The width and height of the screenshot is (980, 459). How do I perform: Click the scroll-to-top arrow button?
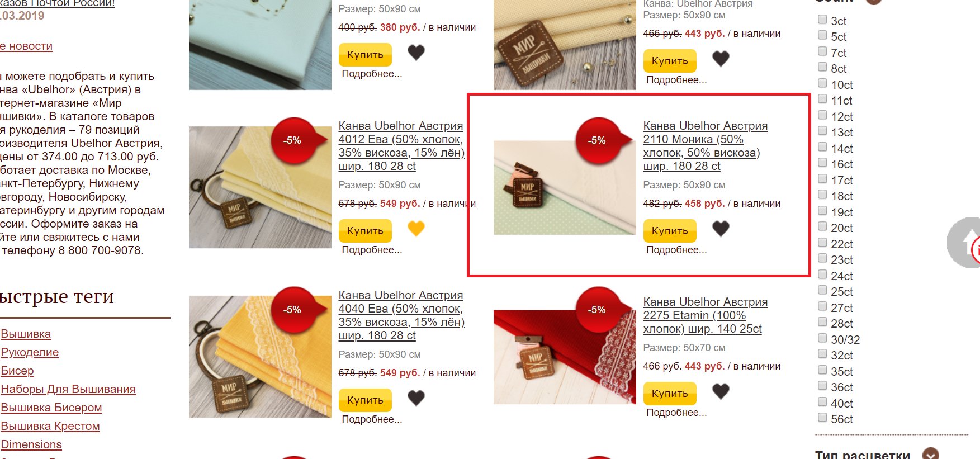click(965, 243)
